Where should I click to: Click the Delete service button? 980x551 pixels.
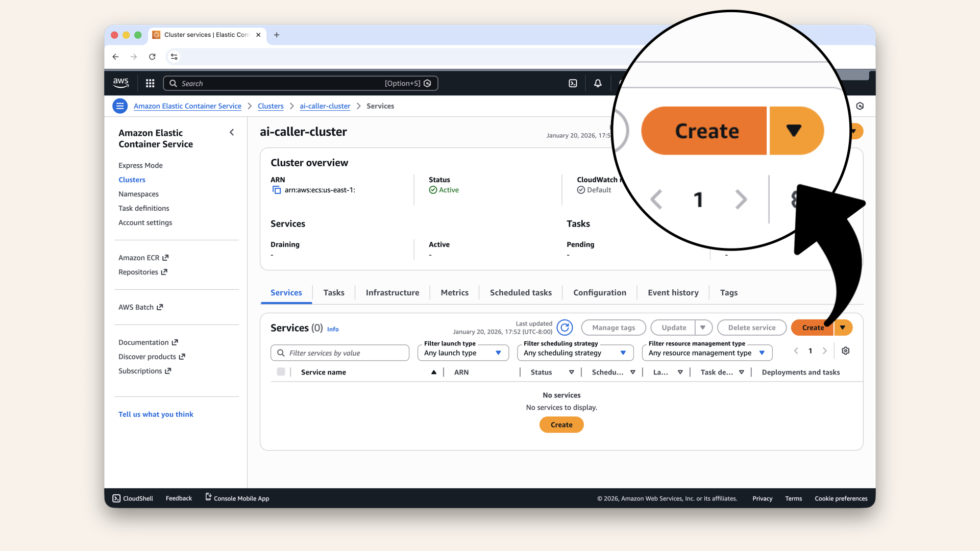coord(751,328)
